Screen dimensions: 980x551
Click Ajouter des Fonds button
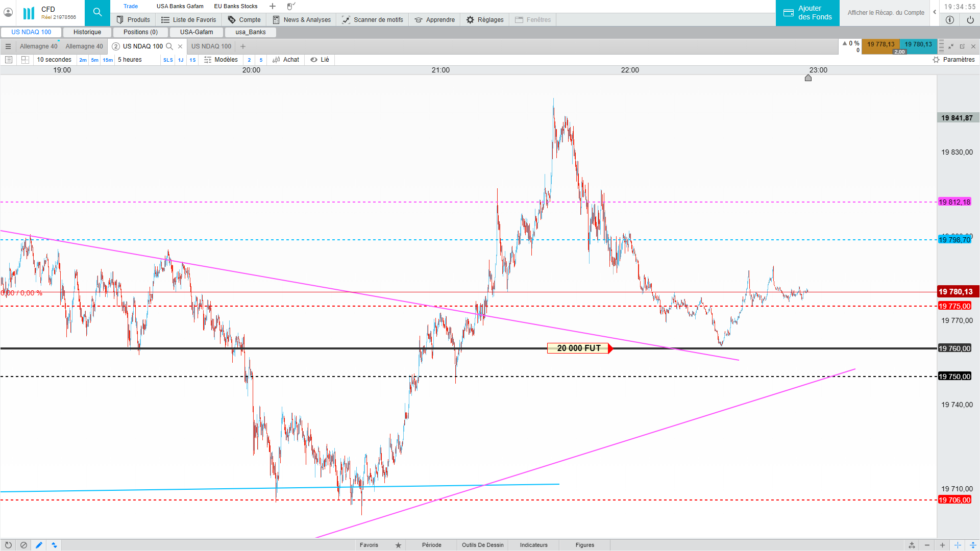click(x=807, y=13)
